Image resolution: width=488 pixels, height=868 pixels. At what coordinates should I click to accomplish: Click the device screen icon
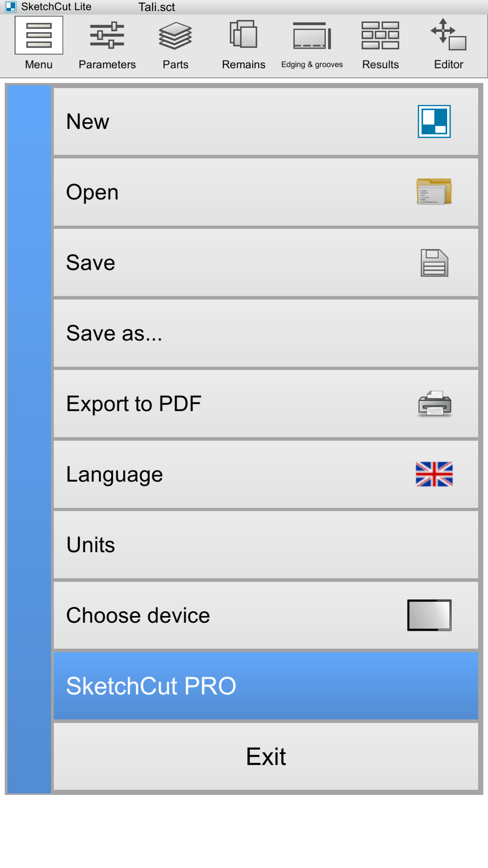tap(429, 615)
